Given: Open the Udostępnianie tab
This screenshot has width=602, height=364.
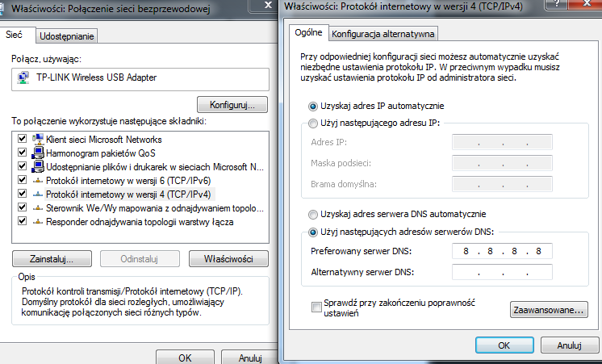Looking at the screenshot, I should (x=67, y=36).
